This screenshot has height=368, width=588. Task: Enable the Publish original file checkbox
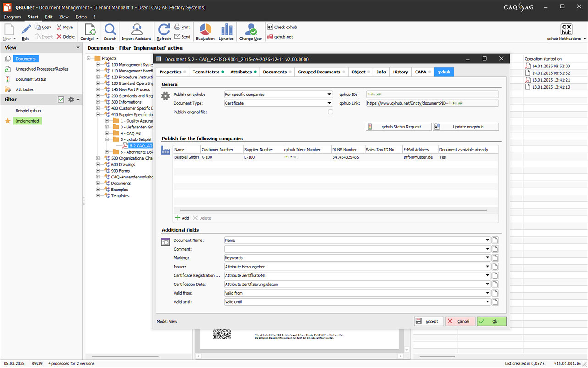(330, 112)
